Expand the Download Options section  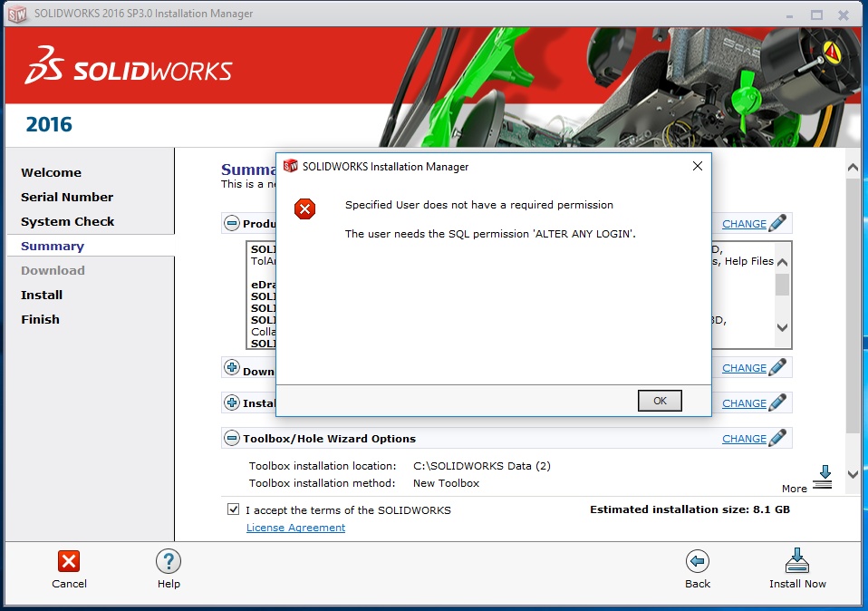(x=231, y=367)
